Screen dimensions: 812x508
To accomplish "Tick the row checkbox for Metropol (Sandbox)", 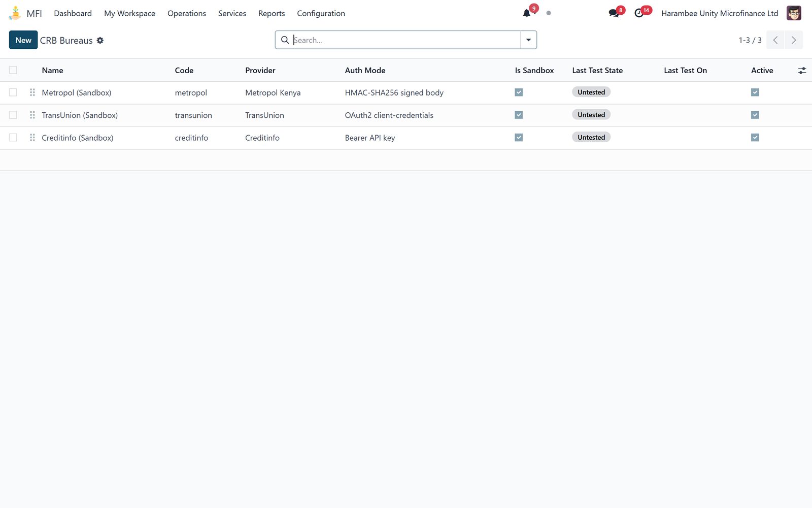I will click(x=13, y=92).
